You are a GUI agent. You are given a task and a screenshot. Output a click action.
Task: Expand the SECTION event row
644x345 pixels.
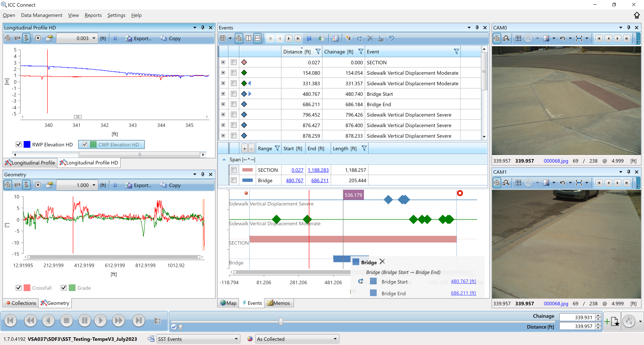click(223, 62)
